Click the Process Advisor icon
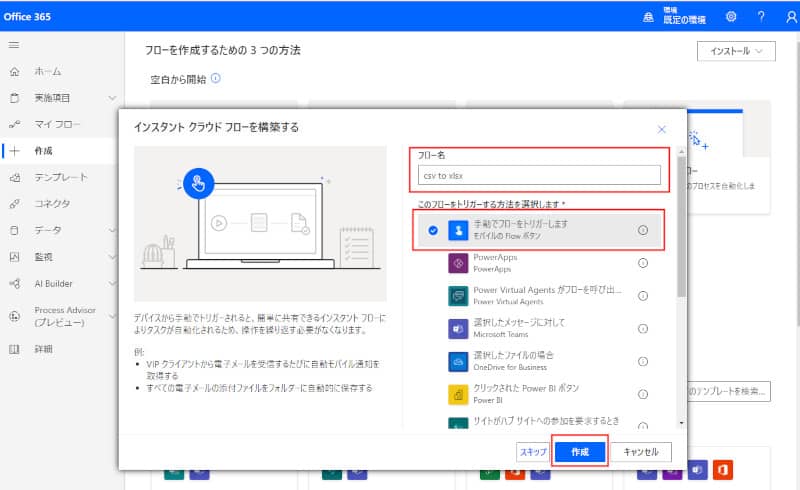The width and height of the screenshot is (800, 490). [x=15, y=316]
